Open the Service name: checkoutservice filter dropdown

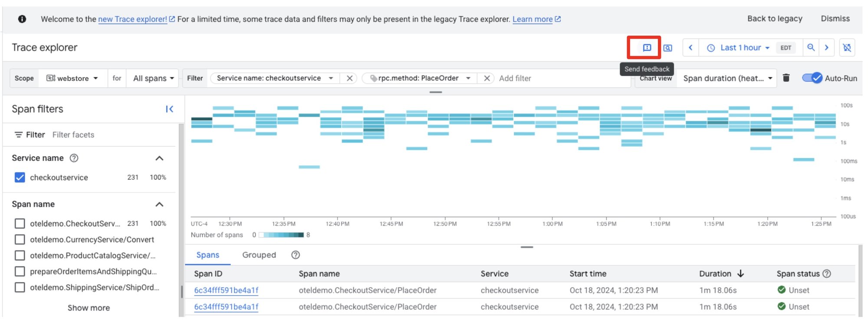pos(331,78)
